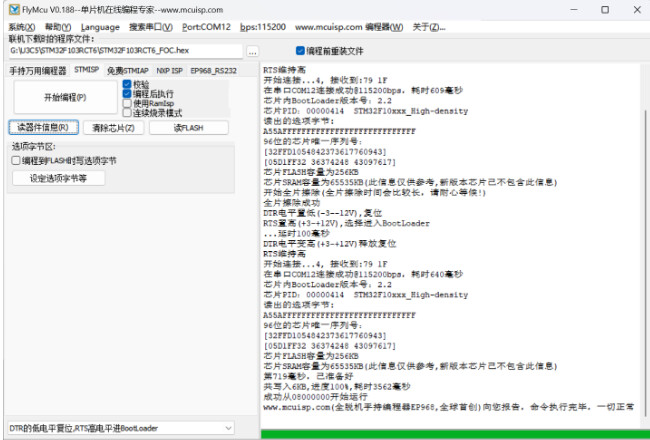Open www.mcuisp.com 编程器(W) menu

pyautogui.click(x=349, y=27)
